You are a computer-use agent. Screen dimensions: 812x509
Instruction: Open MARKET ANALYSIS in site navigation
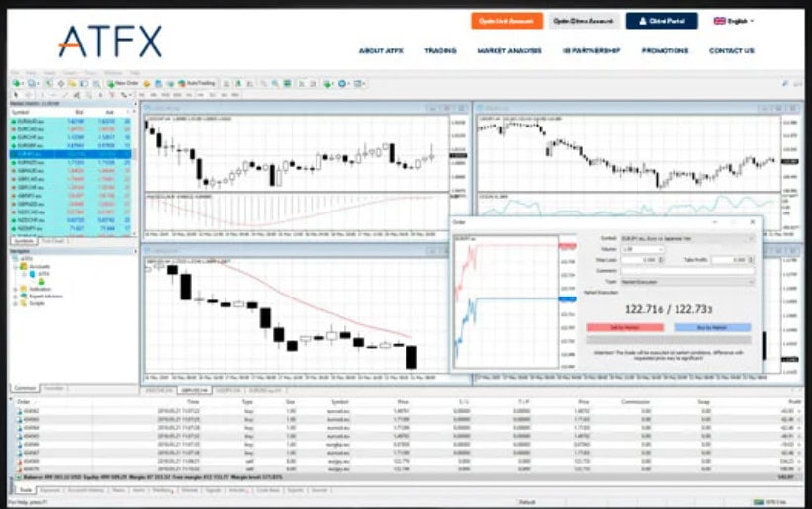tap(509, 50)
